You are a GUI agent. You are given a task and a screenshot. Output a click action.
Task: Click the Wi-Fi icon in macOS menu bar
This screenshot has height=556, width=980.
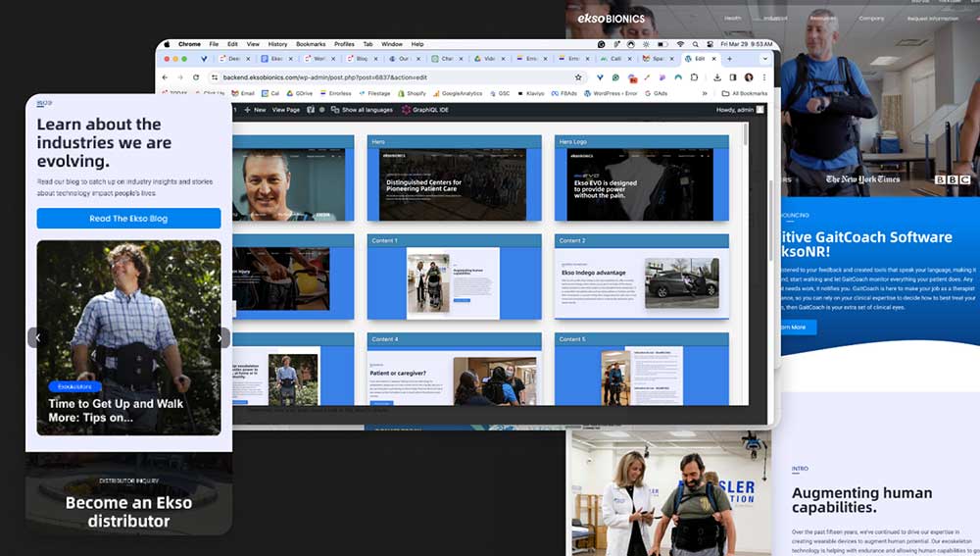click(679, 44)
